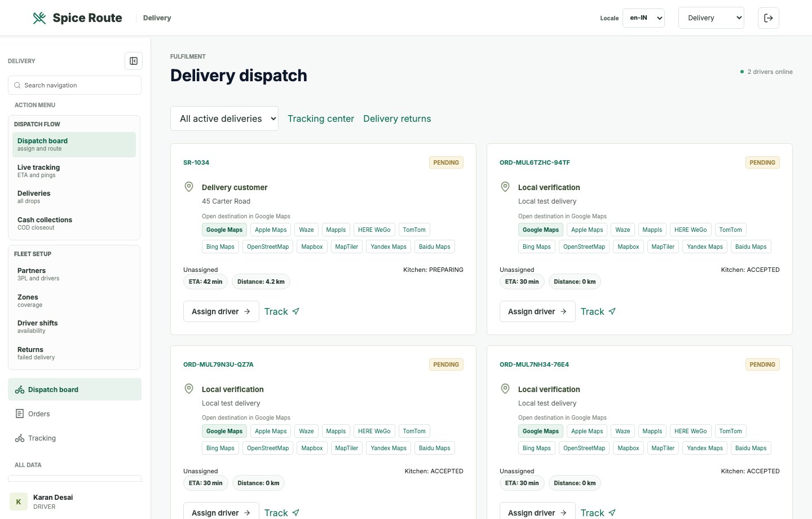This screenshot has width=812, height=519.
Task: Click the map pin on ORD-MUL79N3U-QZ7A card
Action: (x=189, y=389)
